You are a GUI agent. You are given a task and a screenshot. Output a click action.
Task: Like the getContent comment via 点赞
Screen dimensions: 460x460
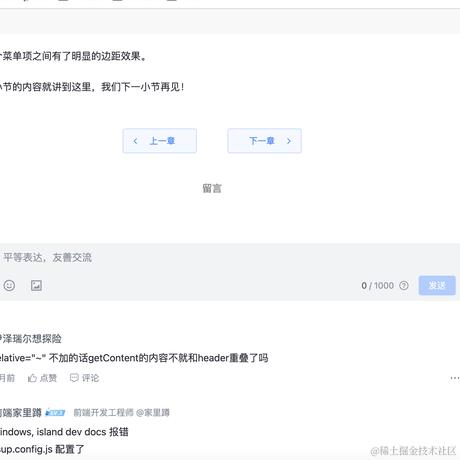click(42, 378)
